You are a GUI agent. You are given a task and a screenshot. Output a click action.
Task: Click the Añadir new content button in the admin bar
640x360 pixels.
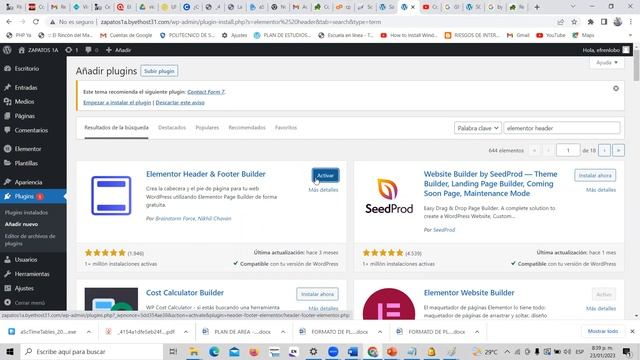(x=118, y=50)
